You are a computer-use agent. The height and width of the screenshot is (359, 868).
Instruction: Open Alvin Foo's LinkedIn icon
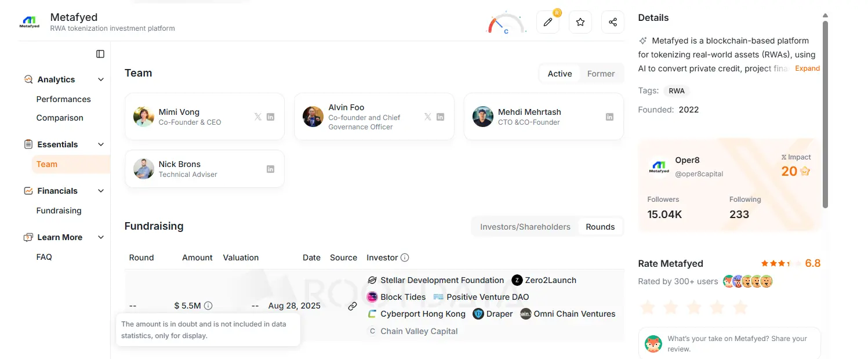(441, 117)
